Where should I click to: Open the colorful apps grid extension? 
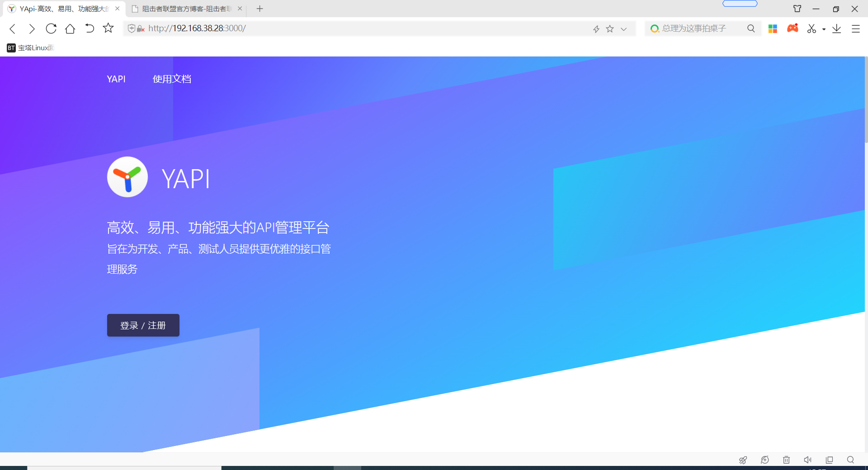pyautogui.click(x=773, y=28)
